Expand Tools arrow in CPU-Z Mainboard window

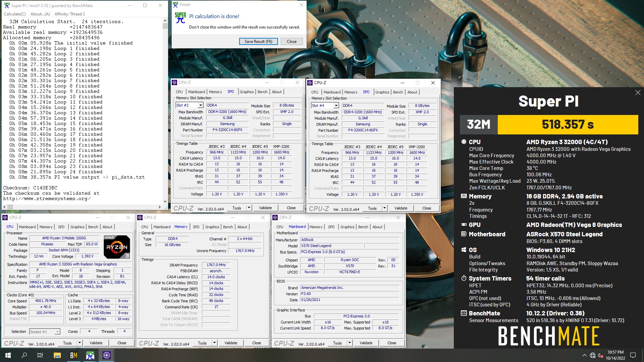pos(350,343)
